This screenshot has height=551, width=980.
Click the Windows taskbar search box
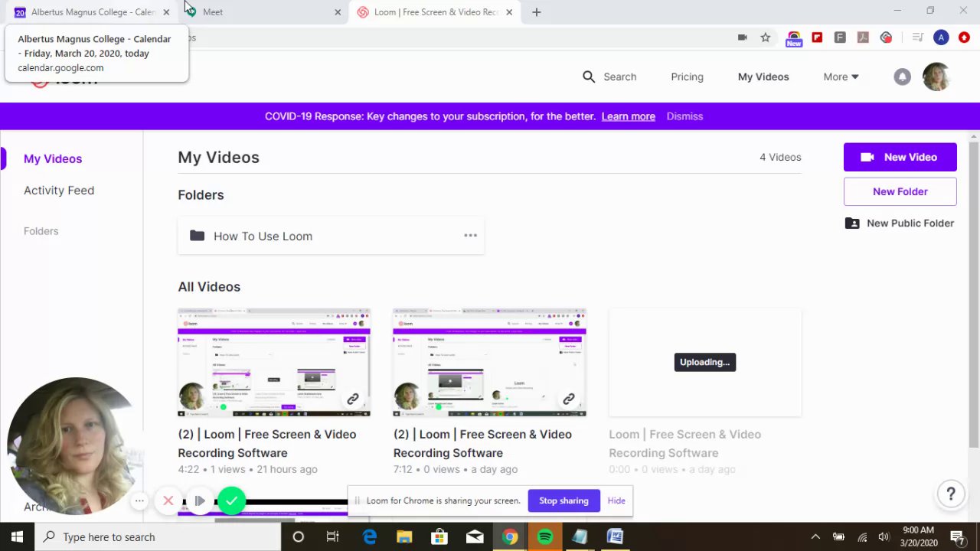coord(158,536)
